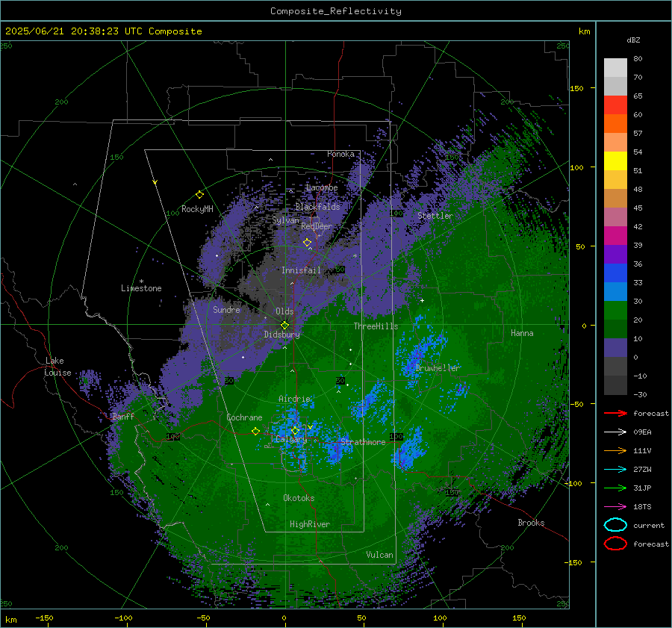This screenshot has width=672, height=628.
Task: Click the white 09EA arrow in legend
Action: (616, 432)
